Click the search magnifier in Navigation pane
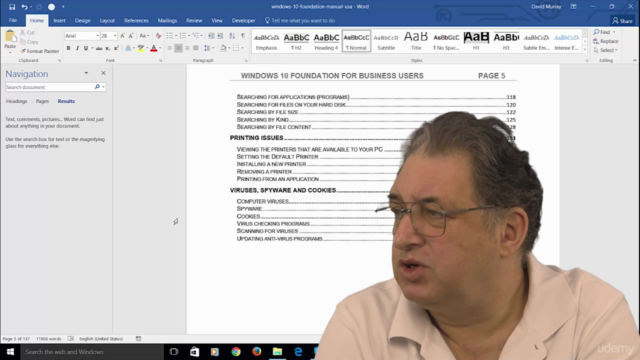Viewport: 640px width, 360px height. pyautogui.click(x=97, y=87)
